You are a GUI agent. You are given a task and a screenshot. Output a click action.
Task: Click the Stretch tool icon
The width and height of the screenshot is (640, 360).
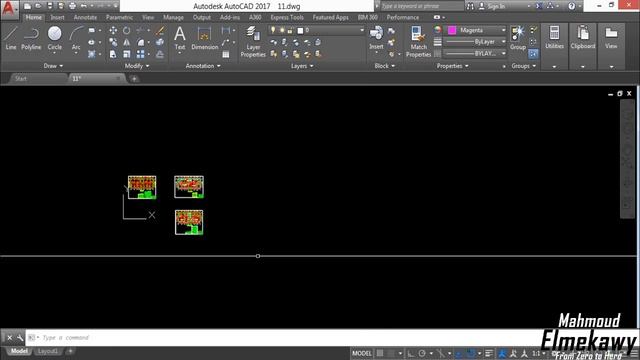point(113,54)
